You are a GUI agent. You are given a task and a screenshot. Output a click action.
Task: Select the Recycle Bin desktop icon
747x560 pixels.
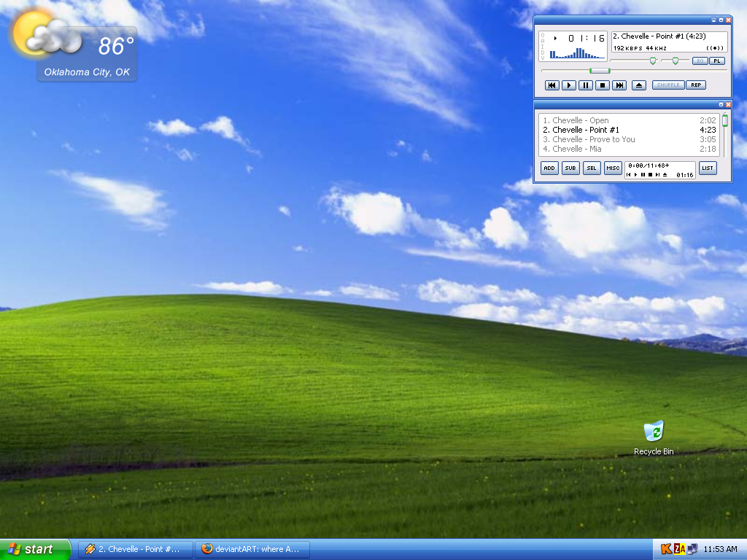[654, 437]
